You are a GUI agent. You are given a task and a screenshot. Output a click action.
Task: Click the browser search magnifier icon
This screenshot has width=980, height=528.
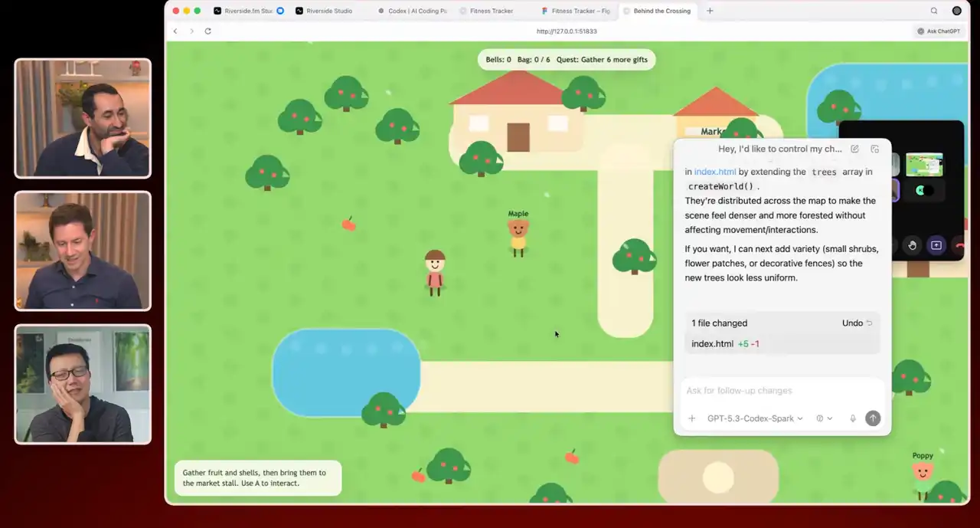(x=934, y=11)
